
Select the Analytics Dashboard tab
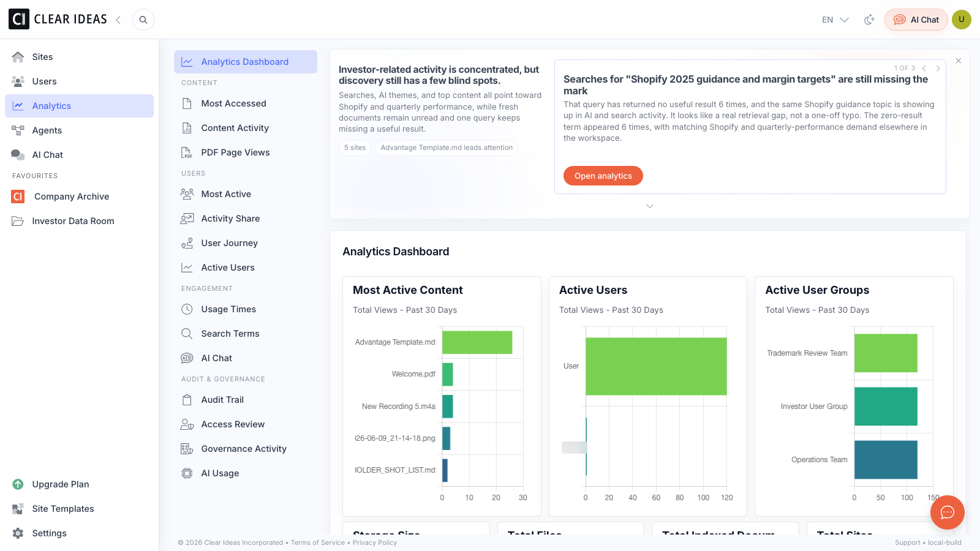click(x=246, y=62)
